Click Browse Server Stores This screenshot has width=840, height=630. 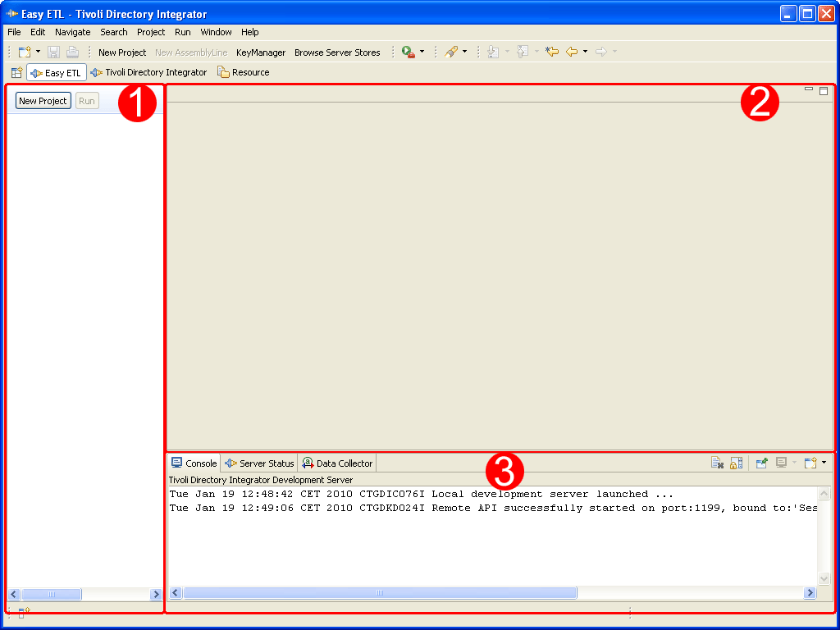point(337,52)
